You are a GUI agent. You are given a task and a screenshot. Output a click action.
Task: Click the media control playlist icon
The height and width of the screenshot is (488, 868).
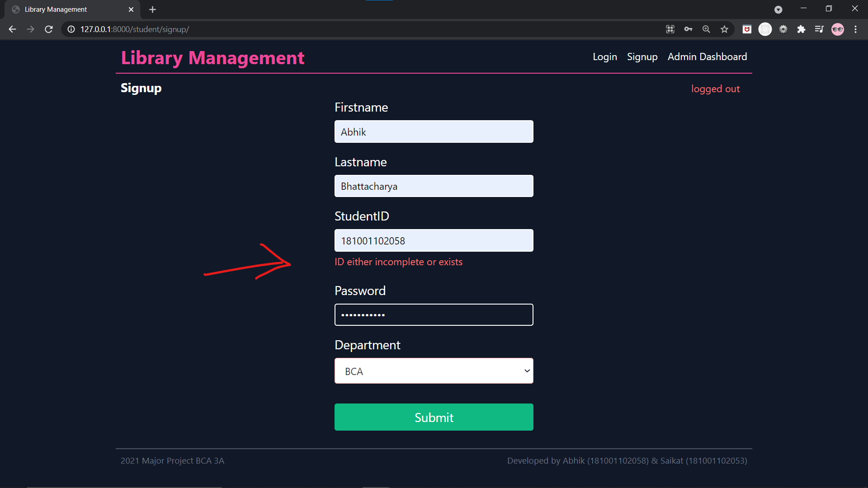(819, 29)
